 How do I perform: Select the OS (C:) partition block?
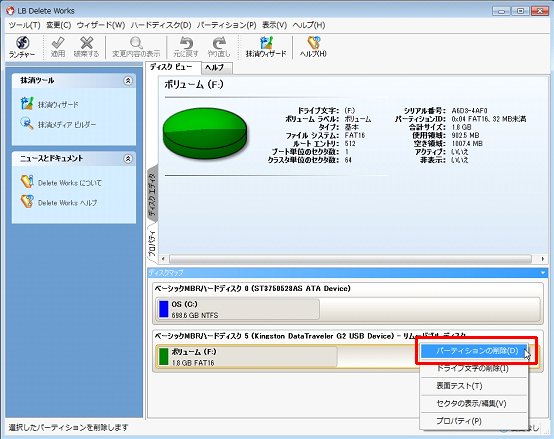click(x=238, y=309)
